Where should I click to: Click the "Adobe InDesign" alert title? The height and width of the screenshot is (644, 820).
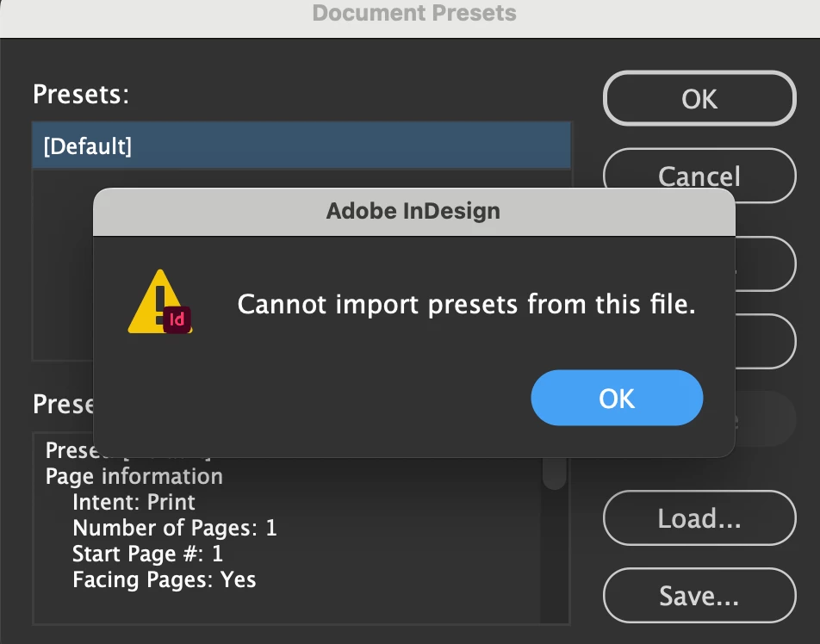pos(413,211)
